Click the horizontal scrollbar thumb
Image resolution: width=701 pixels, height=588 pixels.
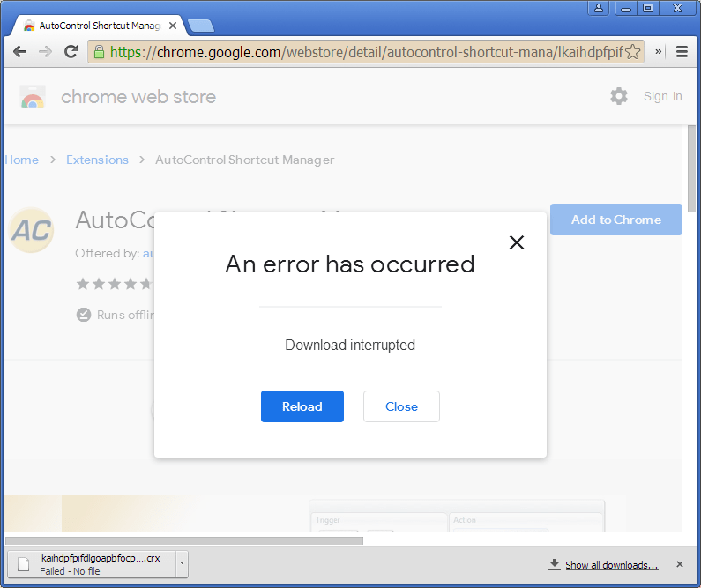[184, 540]
